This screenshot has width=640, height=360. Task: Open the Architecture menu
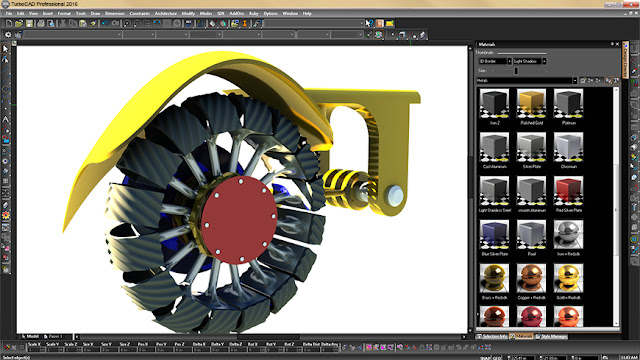click(x=165, y=13)
